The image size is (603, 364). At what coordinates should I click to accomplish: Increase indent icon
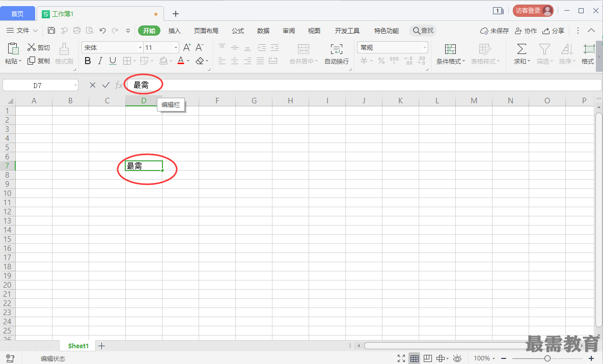[x=275, y=47]
